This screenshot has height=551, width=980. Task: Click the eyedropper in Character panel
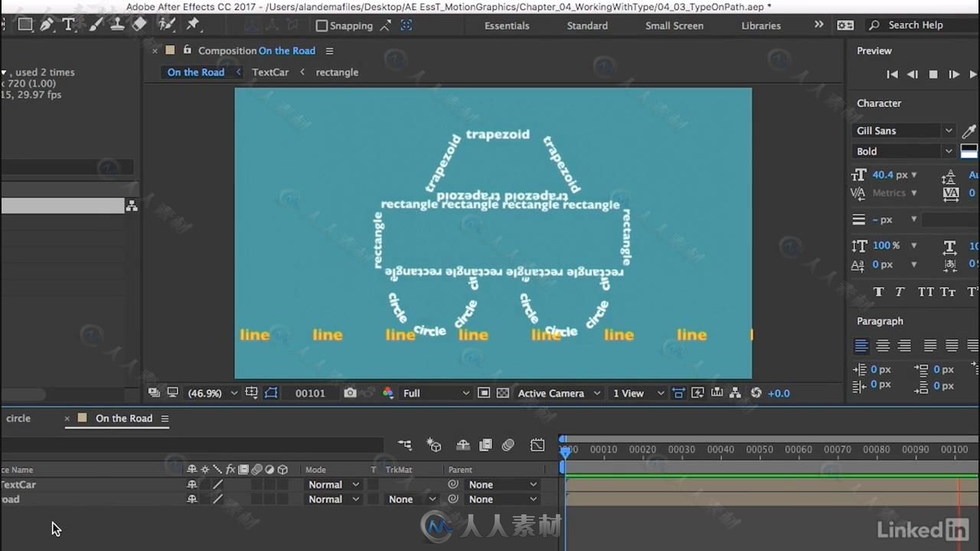pyautogui.click(x=969, y=131)
